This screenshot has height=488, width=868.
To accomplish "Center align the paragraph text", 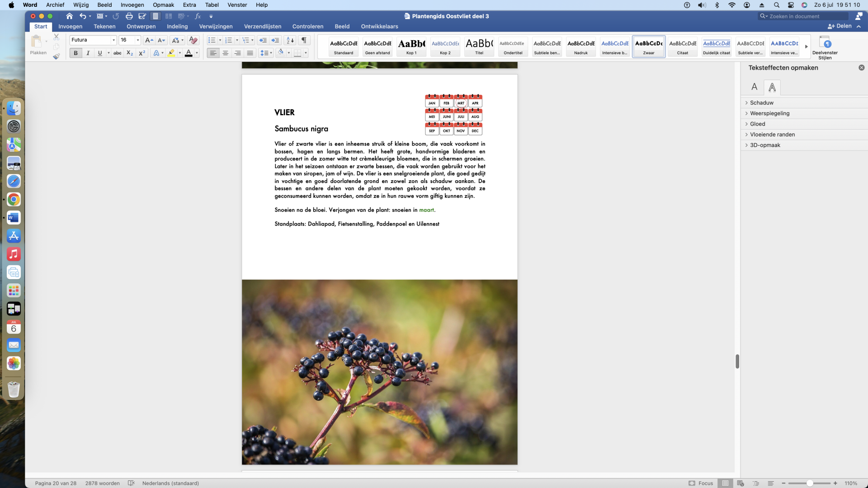I will [225, 53].
